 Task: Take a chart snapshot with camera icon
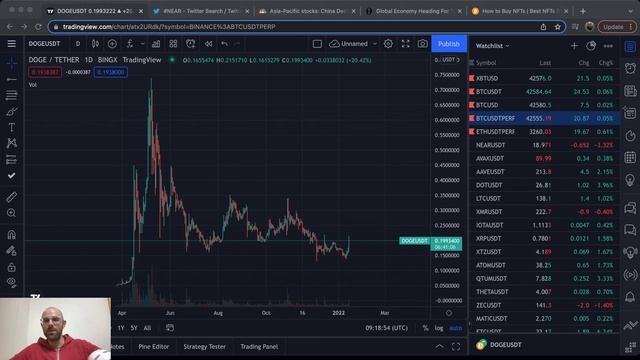click(422, 44)
